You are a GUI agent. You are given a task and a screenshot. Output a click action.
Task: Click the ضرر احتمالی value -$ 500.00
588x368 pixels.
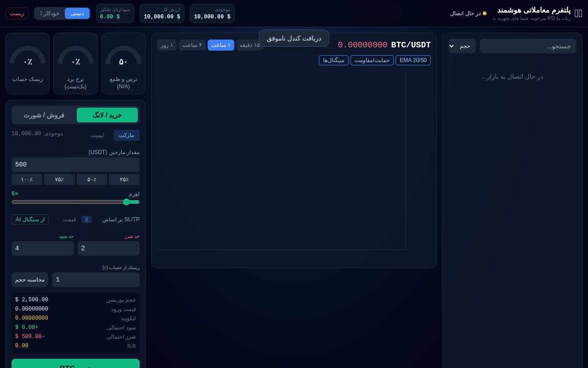(x=30, y=337)
